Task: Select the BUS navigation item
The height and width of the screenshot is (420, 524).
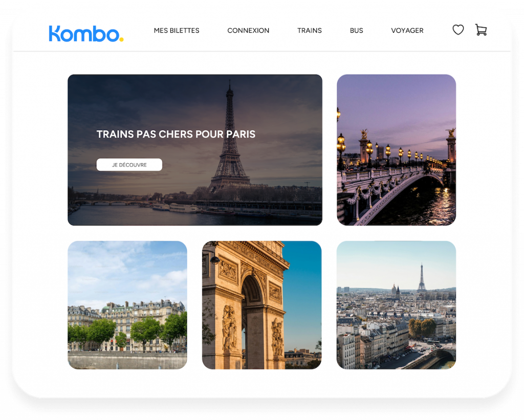Action: pyautogui.click(x=356, y=30)
